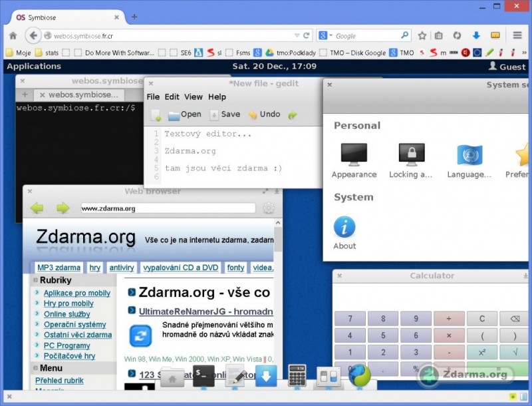This screenshot has height=406, width=532.
Task: Click calculator 5 key
Action: pos(383,335)
